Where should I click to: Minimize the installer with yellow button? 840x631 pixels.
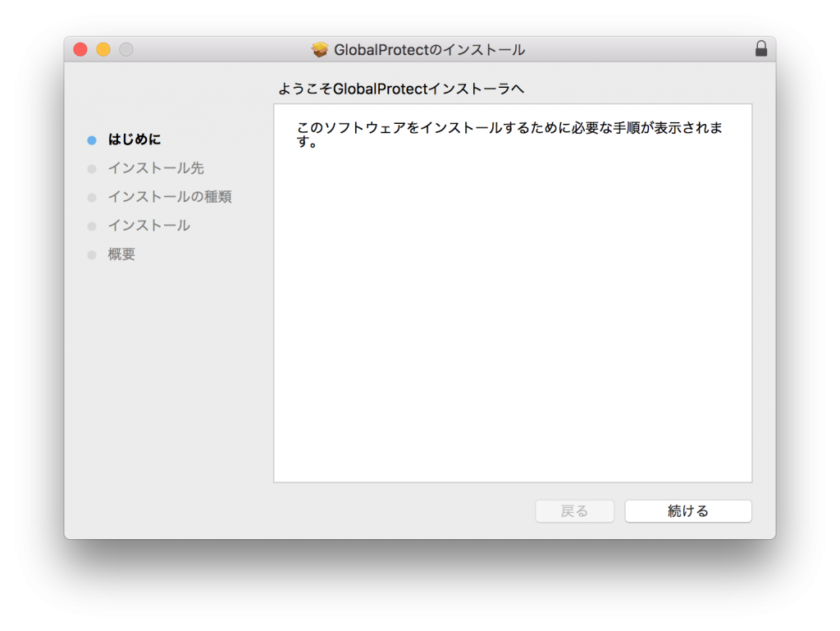103,49
